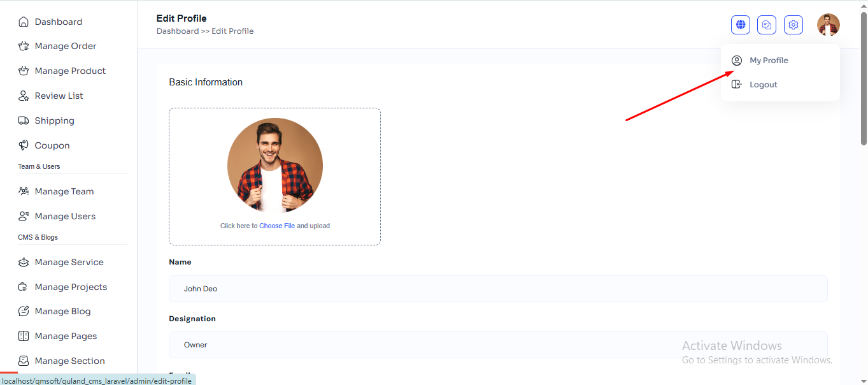868x385 pixels.
Task: Open Manage Product in the sidebar
Action: point(70,71)
